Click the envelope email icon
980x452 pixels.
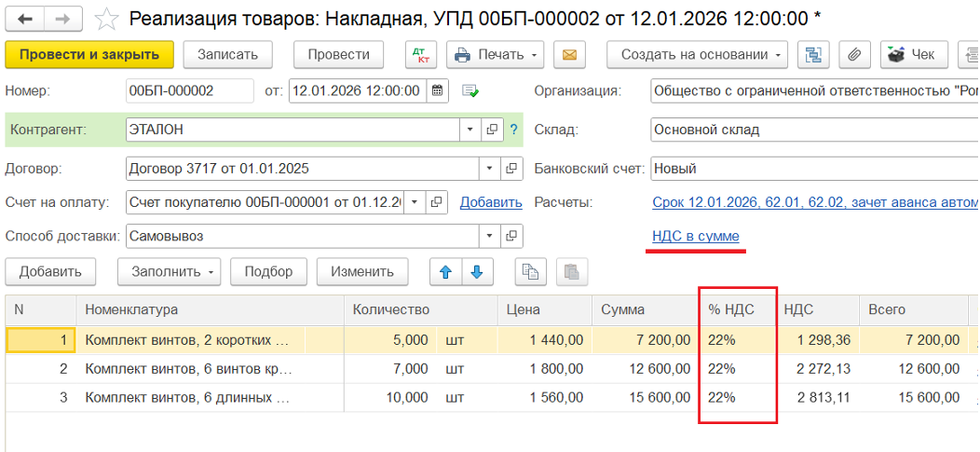click(569, 55)
